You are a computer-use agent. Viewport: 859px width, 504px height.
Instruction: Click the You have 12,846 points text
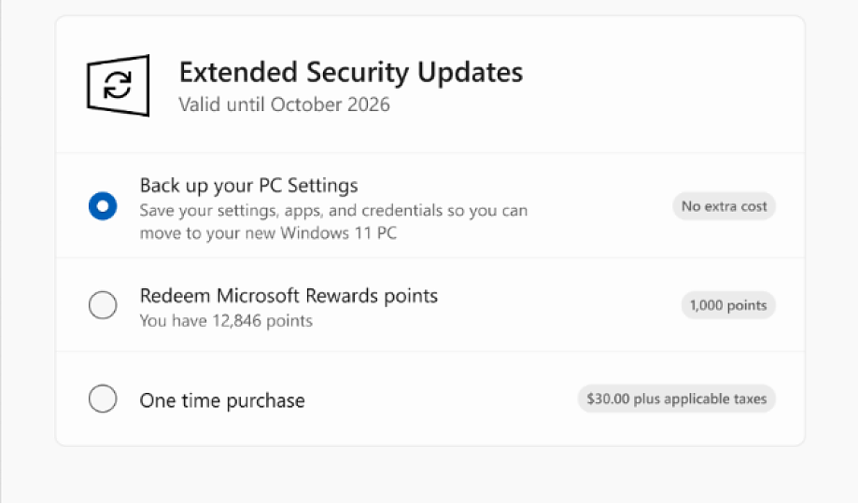[x=226, y=320]
